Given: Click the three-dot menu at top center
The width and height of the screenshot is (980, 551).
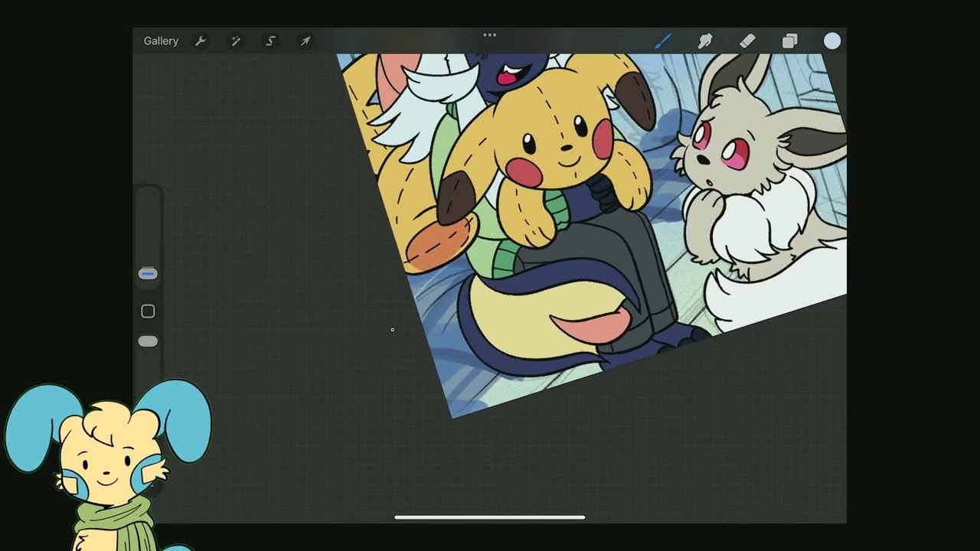Looking at the screenshot, I should pos(490,34).
